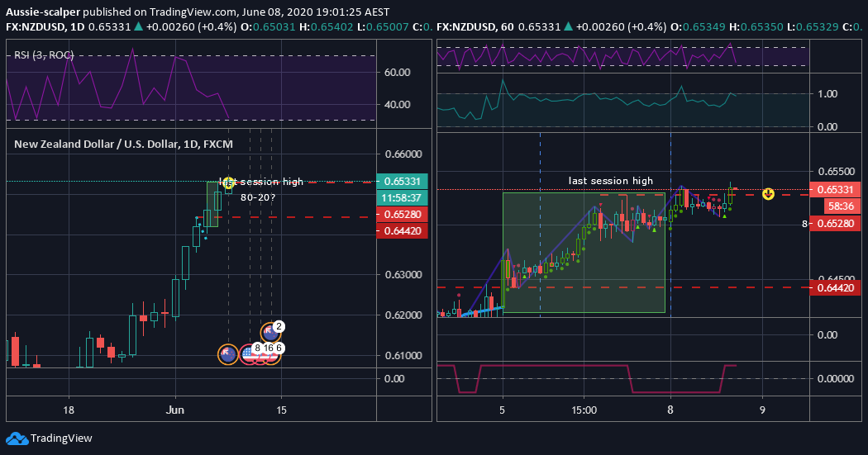Click the RSI (3, ROC) indicator label
Screen dimensions: 868x455
44,55
